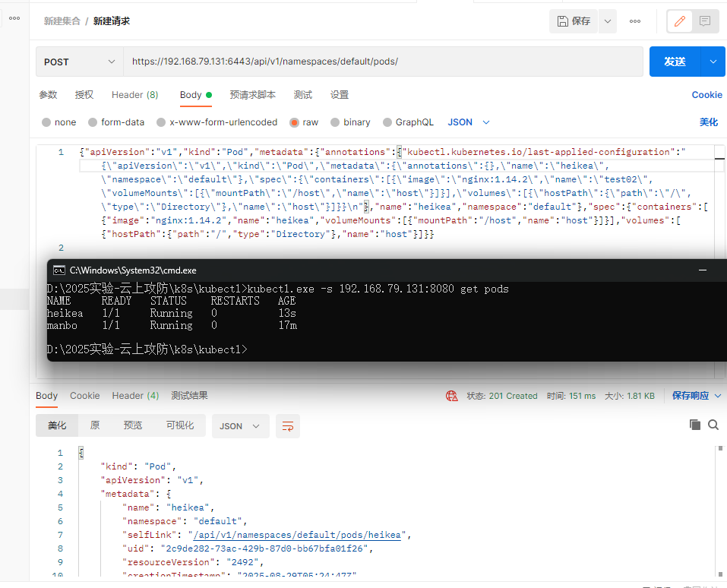Open the POST method dropdown

[x=79, y=62]
